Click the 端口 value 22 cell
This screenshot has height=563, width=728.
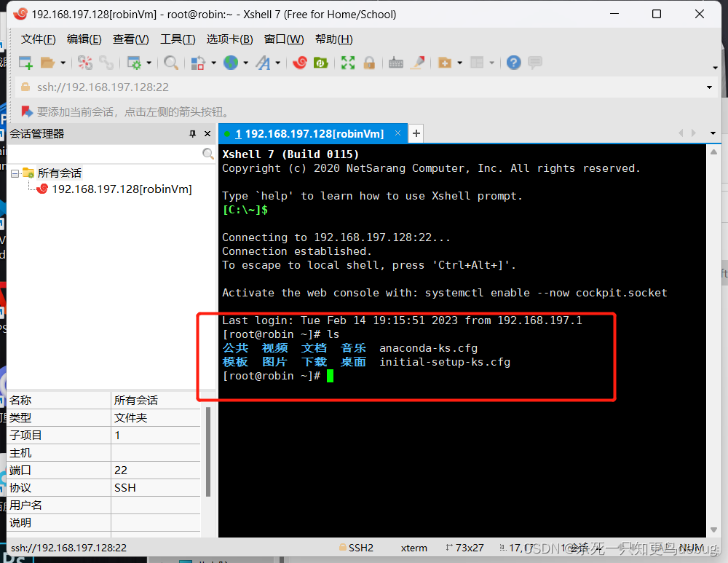point(156,470)
